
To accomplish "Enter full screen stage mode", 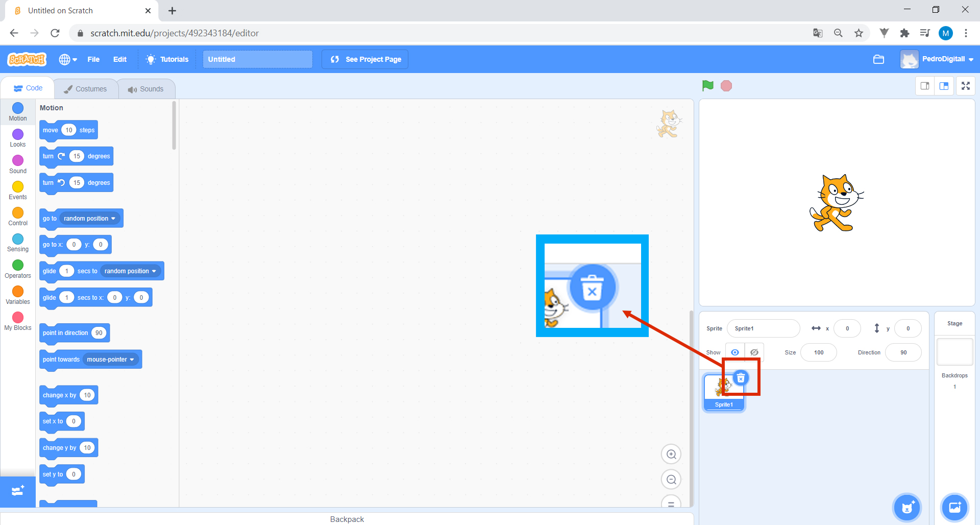I will pyautogui.click(x=966, y=86).
